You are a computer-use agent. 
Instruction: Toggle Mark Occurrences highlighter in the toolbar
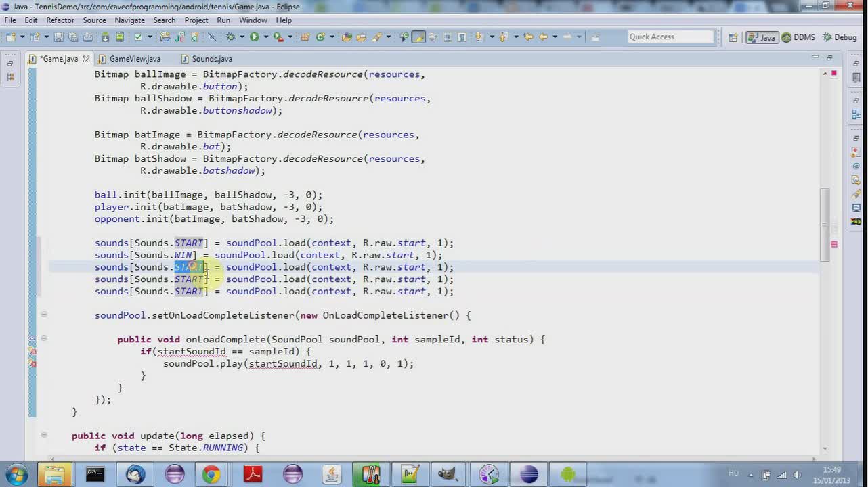(x=418, y=37)
